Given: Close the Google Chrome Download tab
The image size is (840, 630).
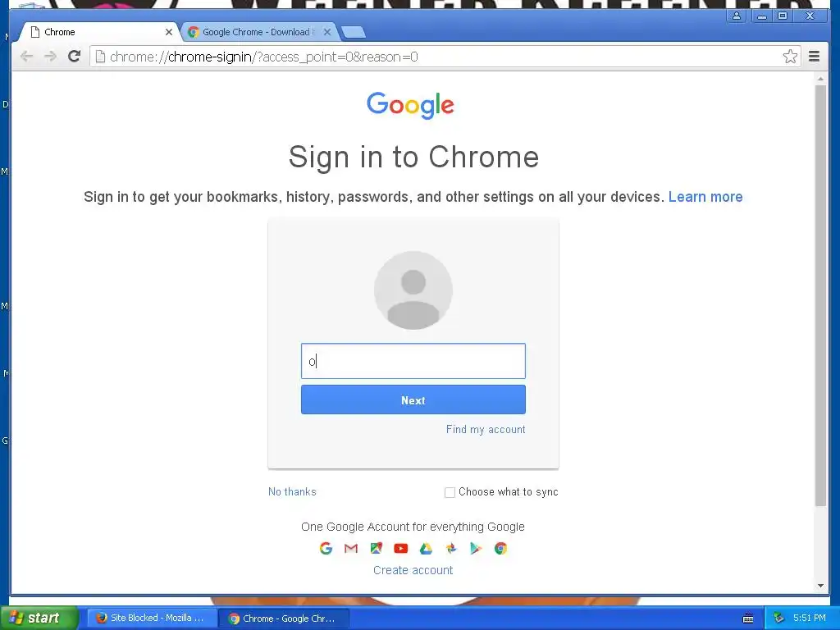Looking at the screenshot, I should (327, 32).
